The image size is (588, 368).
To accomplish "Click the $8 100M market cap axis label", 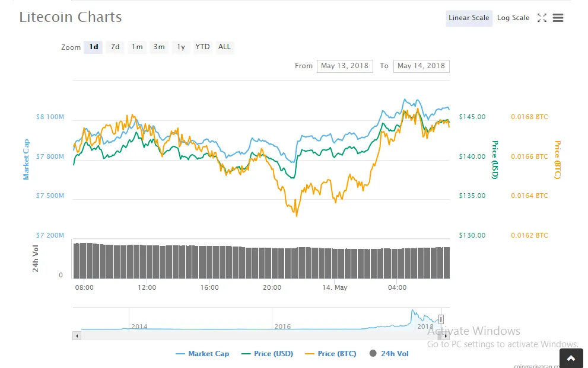I will click(50, 117).
